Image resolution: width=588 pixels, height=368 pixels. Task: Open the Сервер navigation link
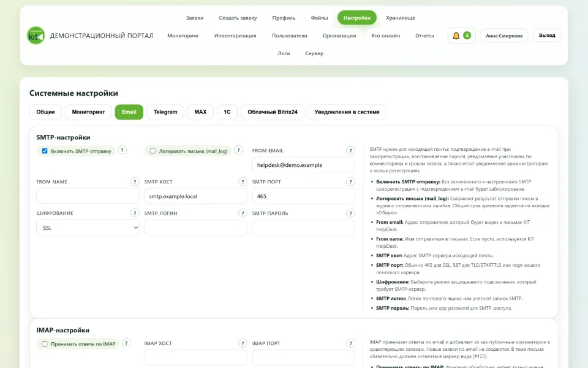click(314, 53)
